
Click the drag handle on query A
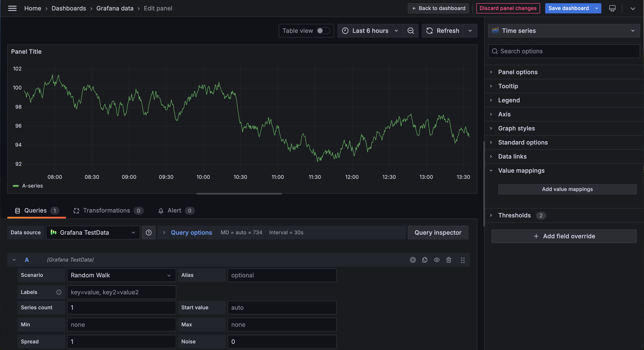(463, 260)
